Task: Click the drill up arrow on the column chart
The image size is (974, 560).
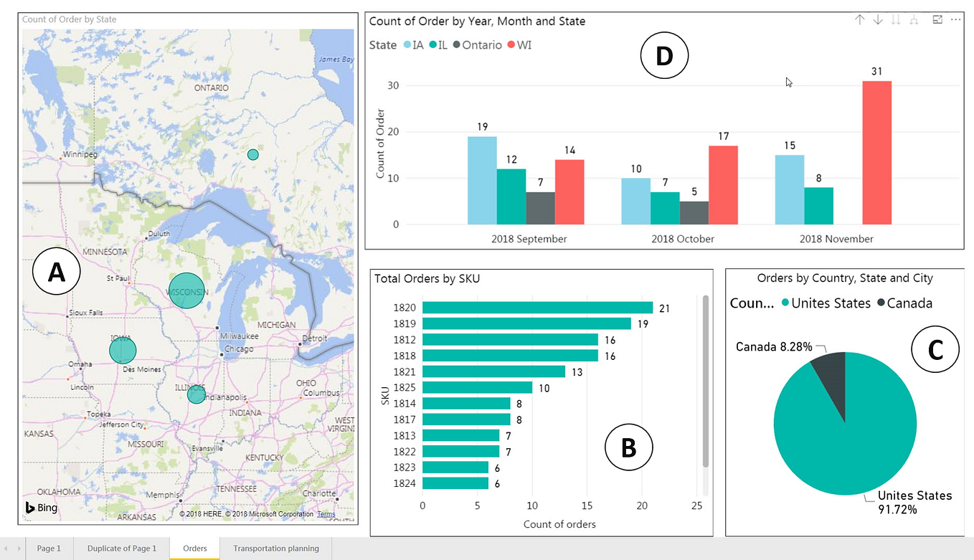Action: coord(860,19)
